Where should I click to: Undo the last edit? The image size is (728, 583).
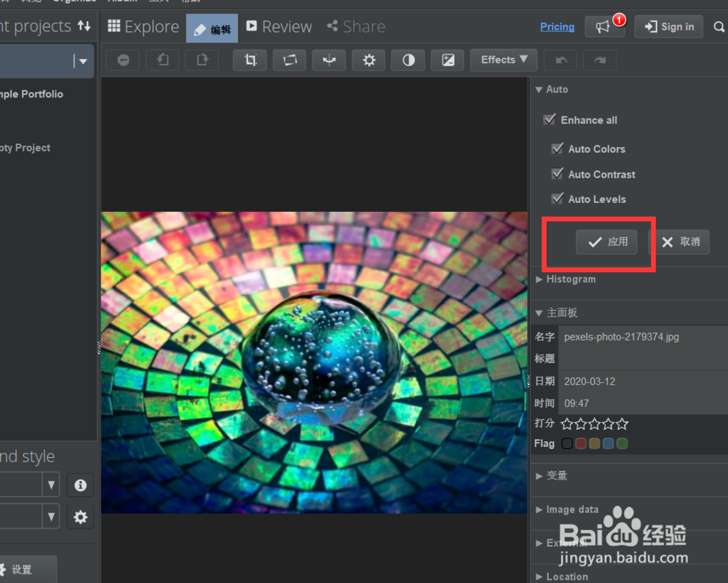tap(561, 60)
